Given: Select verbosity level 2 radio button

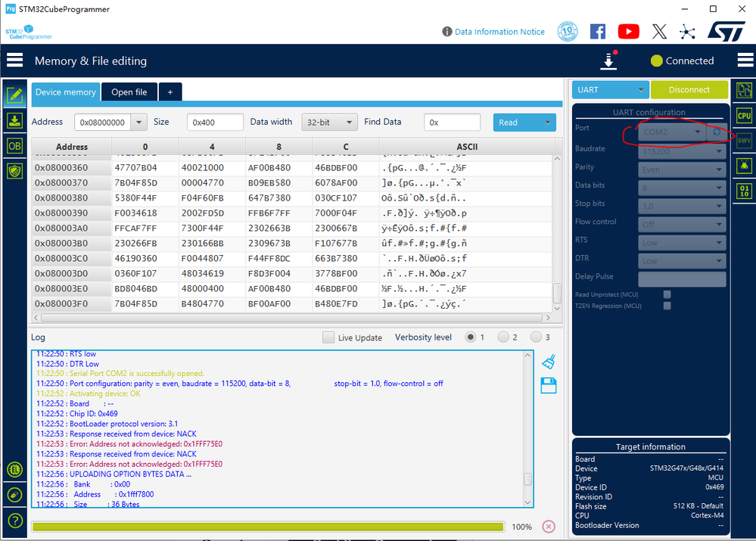Looking at the screenshot, I should tap(503, 337).
